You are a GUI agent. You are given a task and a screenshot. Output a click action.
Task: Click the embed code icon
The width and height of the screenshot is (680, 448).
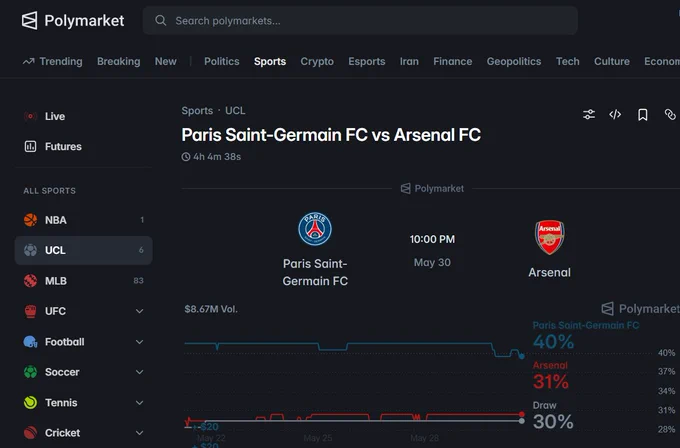(x=615, y=114)
